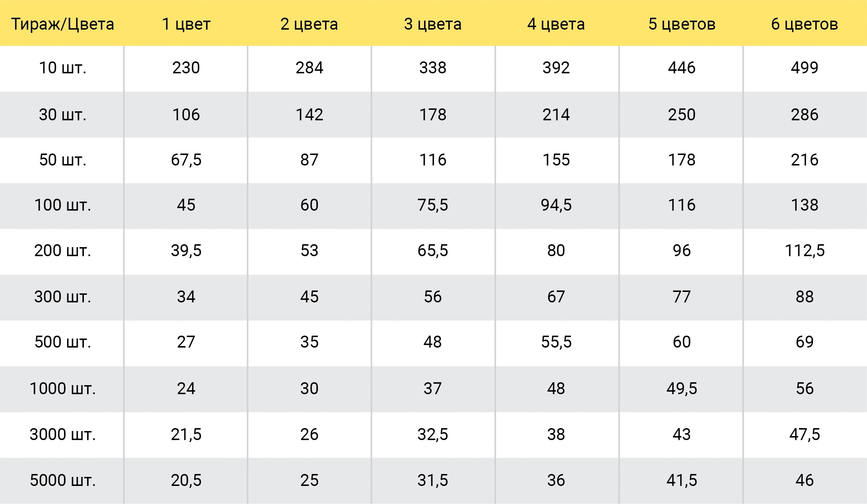Viewport: 867px width, 504px height.
Task: Select price 230 for 10 шт.
Action: (x=186, y=68)
